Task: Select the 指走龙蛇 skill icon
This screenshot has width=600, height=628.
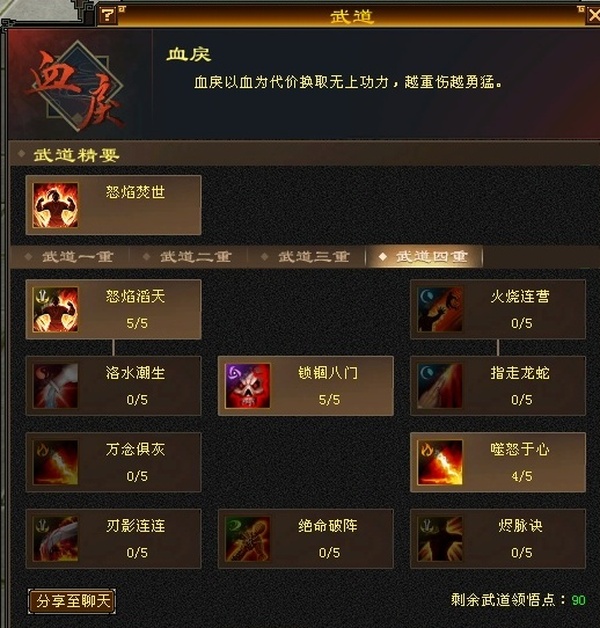Action: point(440,386)
